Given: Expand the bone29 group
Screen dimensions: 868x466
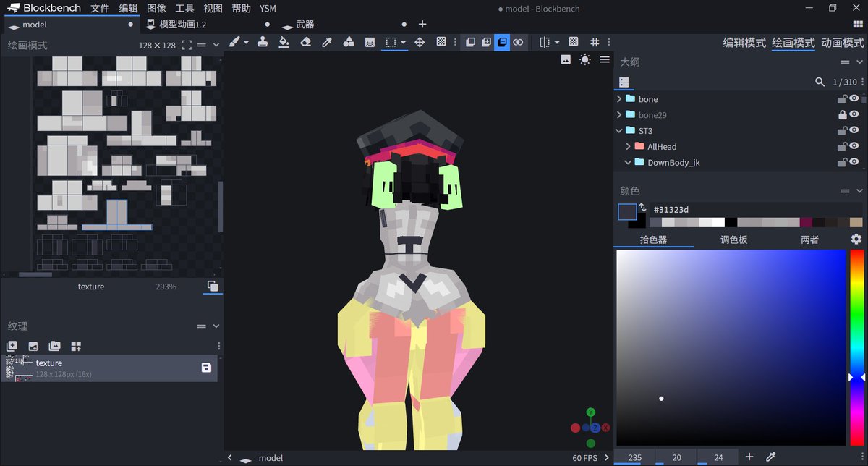Looking at the screenshot, I should (x=619, y=115).
